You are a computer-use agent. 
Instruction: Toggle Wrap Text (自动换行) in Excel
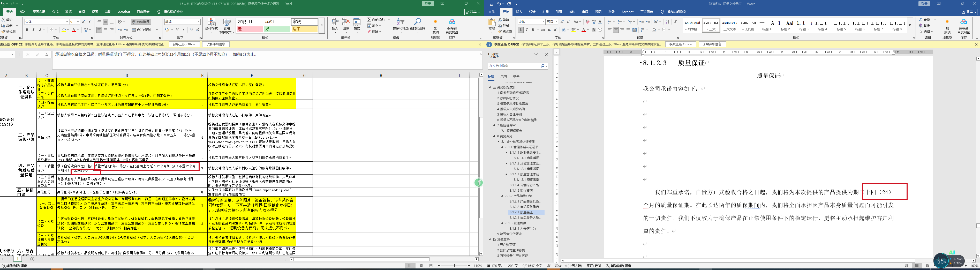(x=141, y=22)
